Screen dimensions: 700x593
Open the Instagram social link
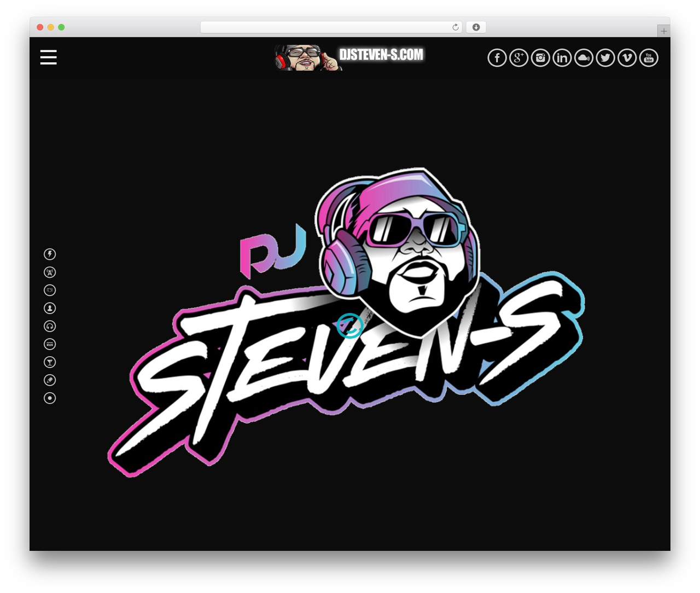540,57
